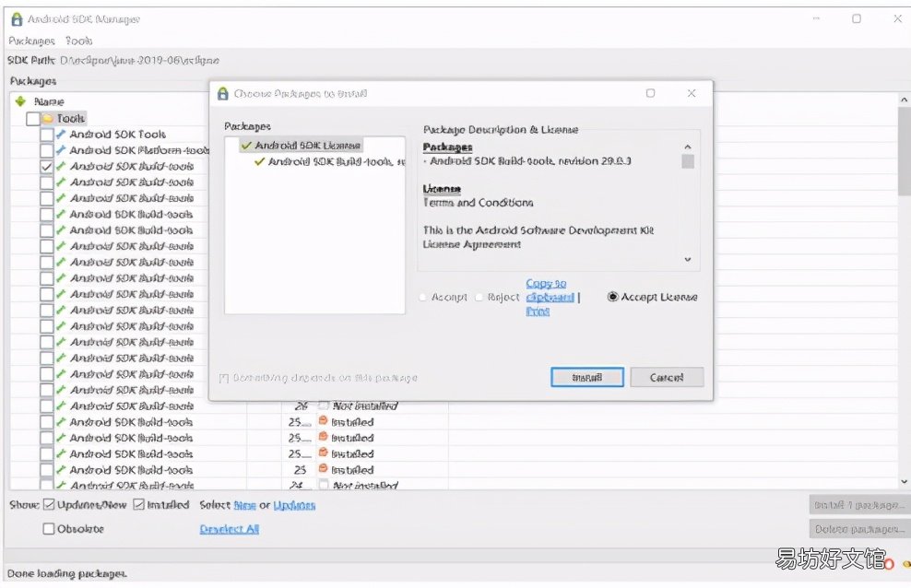The width and height of the screenshot is (911, 588).
Task: Select the Android SDK Tools row name
Action: pos(118,134)
